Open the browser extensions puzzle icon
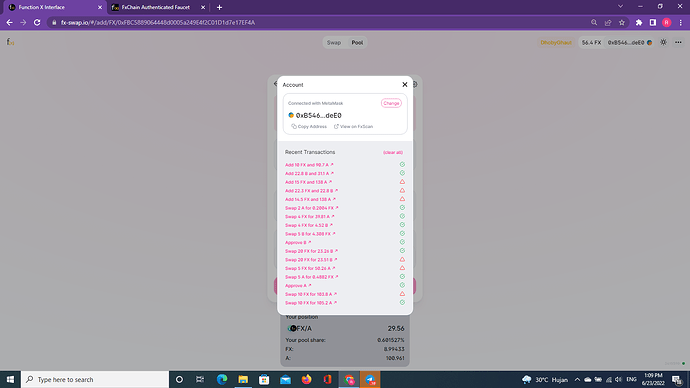 (639, 22)
